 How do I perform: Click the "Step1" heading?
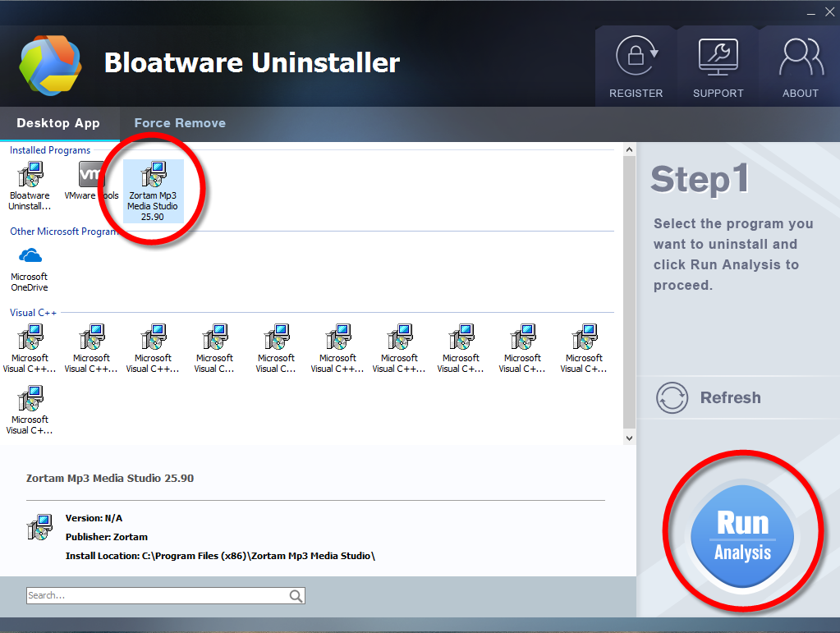pyautogui.click(x=700, y=180)
